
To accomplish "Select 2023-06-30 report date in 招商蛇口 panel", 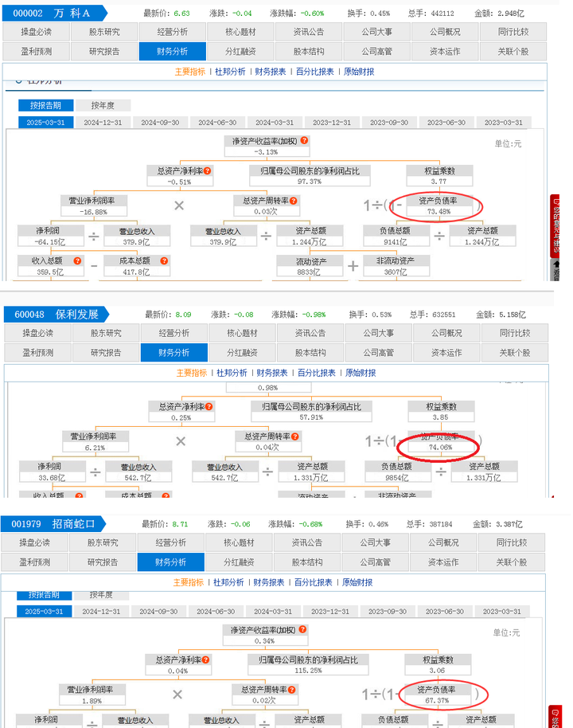I will tap(445, 612).
